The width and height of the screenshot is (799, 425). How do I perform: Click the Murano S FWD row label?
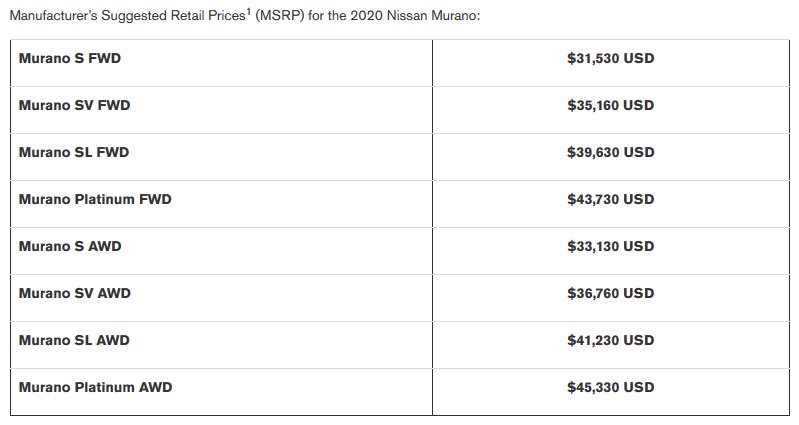pos(70,58)
